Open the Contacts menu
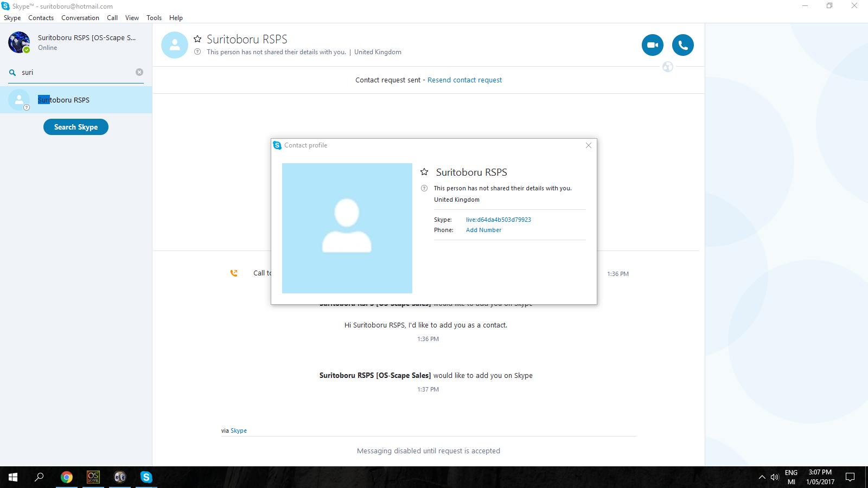Viewport: 868px width, 488px height. (x=41, y=18)
